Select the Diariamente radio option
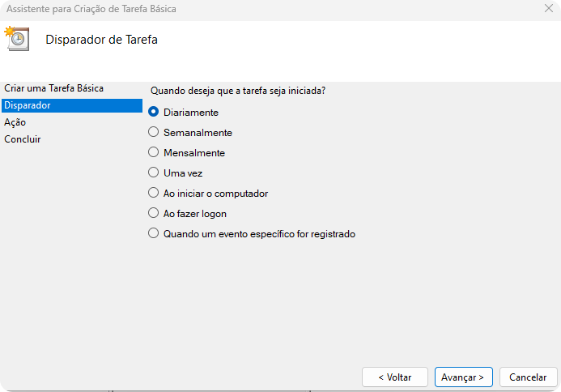This screenshot has width=561, height=392. 154,113
